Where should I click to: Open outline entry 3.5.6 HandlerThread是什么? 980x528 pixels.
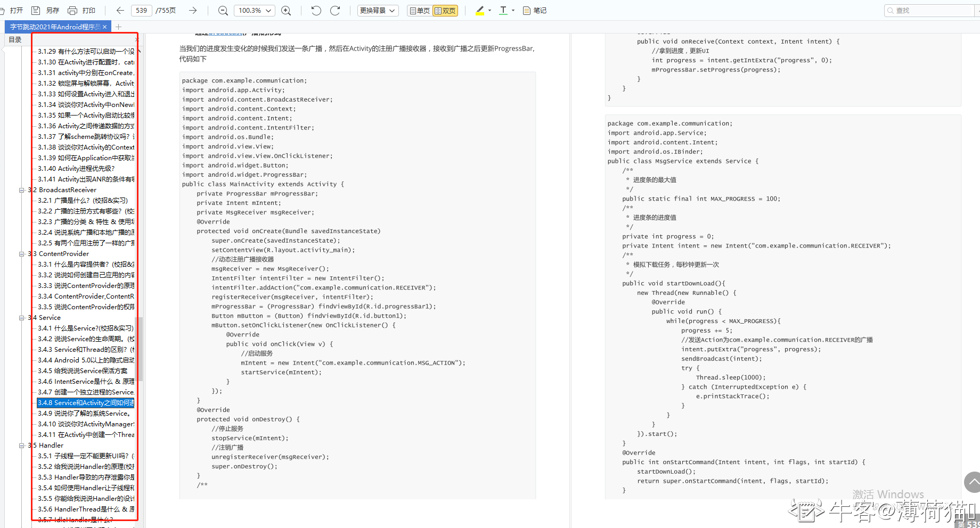tap(86, 509)
